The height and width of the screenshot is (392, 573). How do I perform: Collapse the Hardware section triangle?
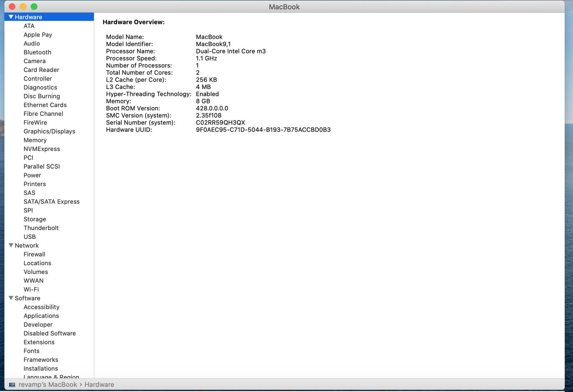[x=11, y=17]
